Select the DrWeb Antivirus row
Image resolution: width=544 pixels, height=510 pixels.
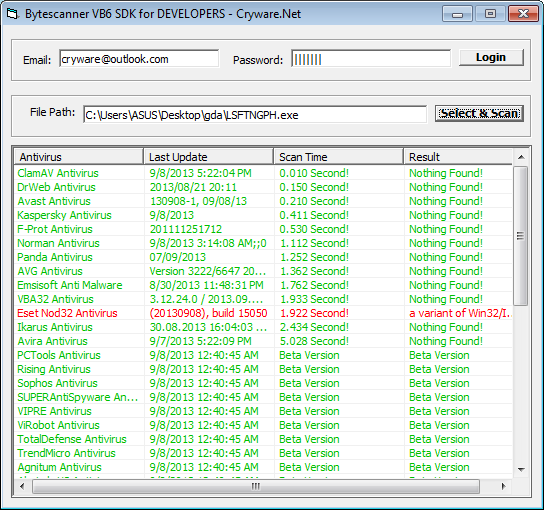263,187
